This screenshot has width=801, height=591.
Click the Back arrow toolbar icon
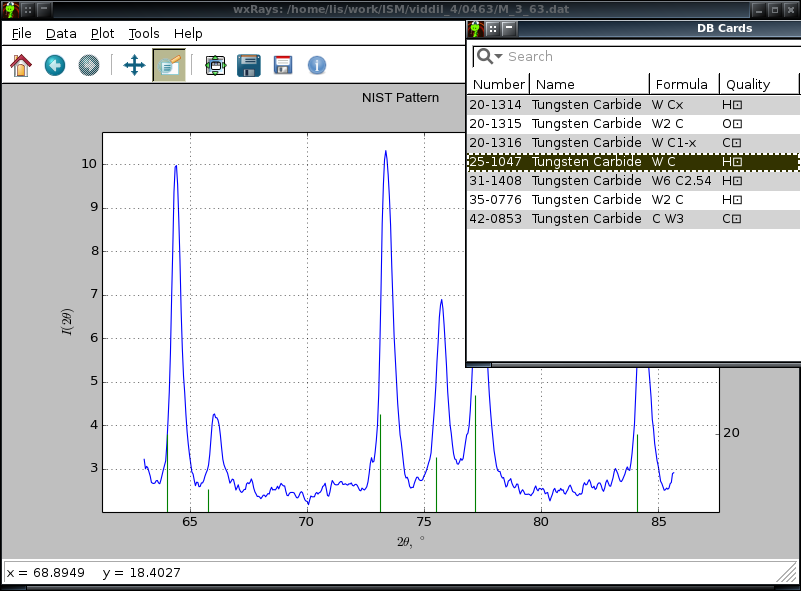coord(54,66)
